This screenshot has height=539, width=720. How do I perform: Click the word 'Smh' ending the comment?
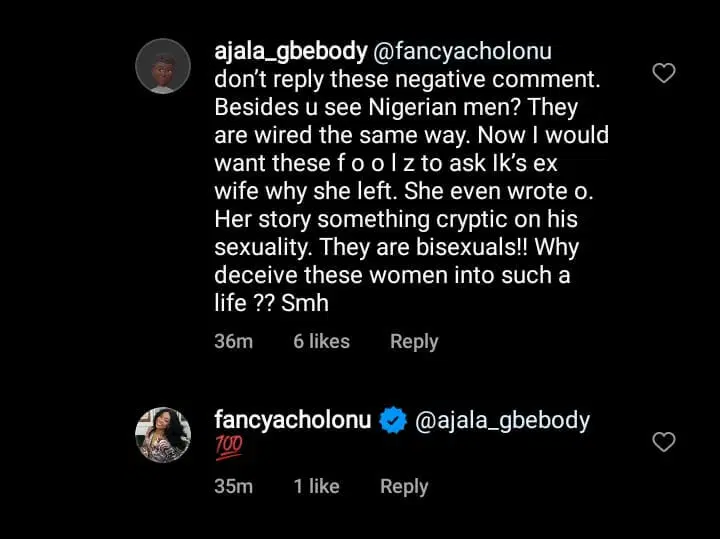(305, 303)
